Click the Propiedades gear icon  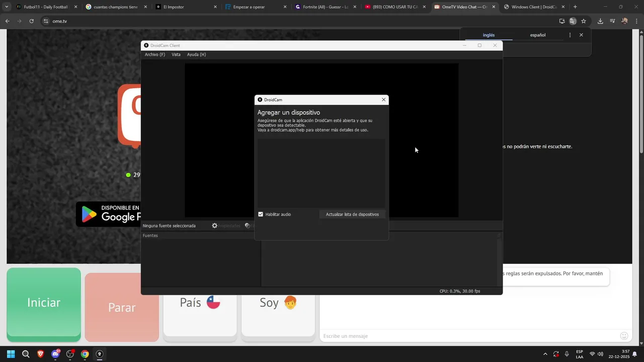(x=215, y=226)
